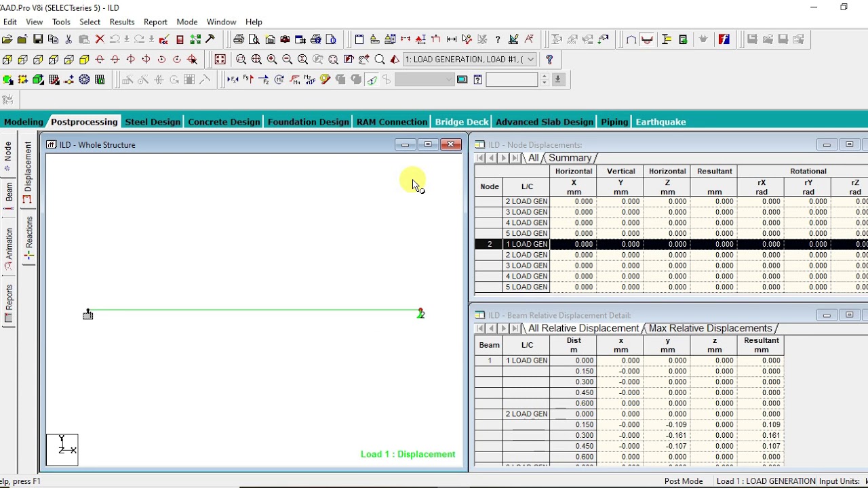Click the up/down stepper beside the empty field

click(544, 80)
